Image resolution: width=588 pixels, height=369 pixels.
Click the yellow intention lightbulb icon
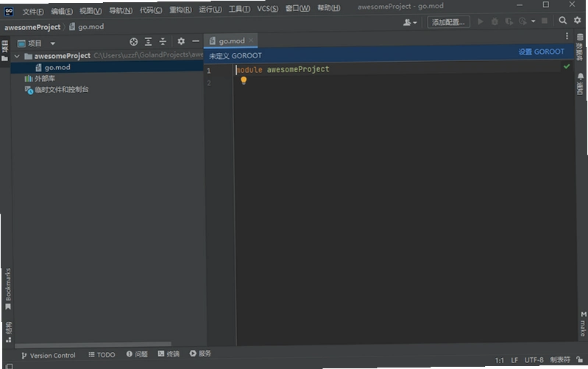[244, 80]
